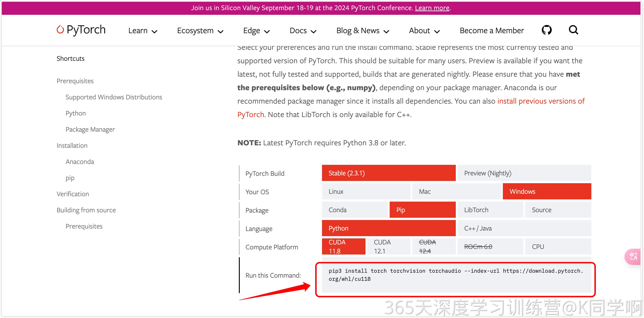This screenshot has width=644, height=318.
Task: Choose Linux as your OS
Action: tap(366, 191)
